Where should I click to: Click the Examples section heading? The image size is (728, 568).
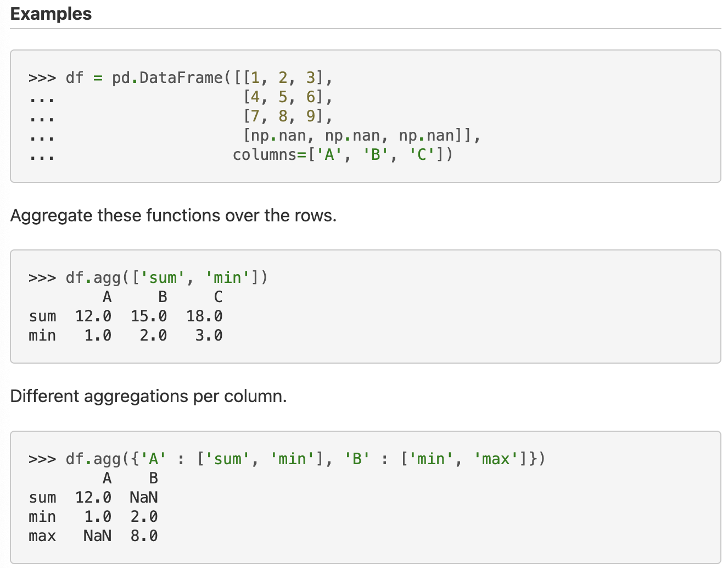(x=51, y=14)
